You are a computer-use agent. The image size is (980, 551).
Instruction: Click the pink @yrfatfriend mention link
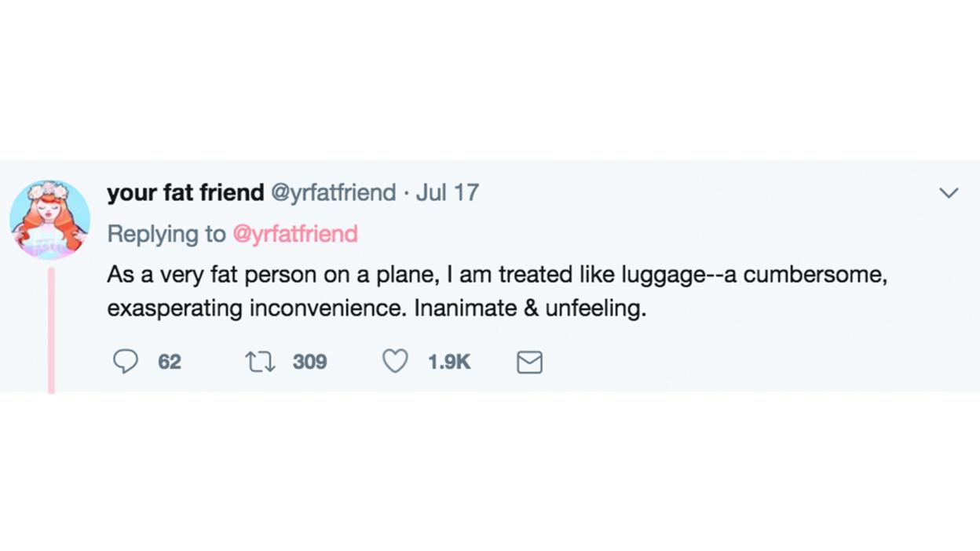pos(295,234)
